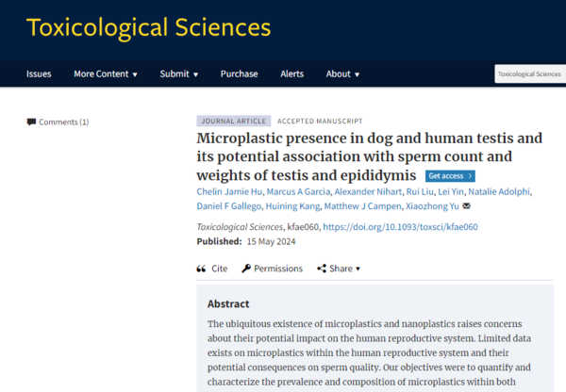Image resolution: width=566 pixels, height=392 pixels.
Task: Expand the About dropdown menu
Action: 342,73
